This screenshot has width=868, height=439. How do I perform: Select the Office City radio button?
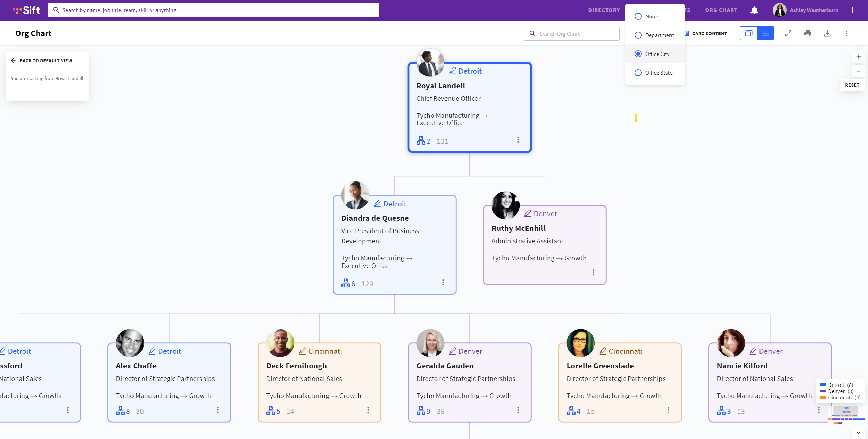pos(638,54)
